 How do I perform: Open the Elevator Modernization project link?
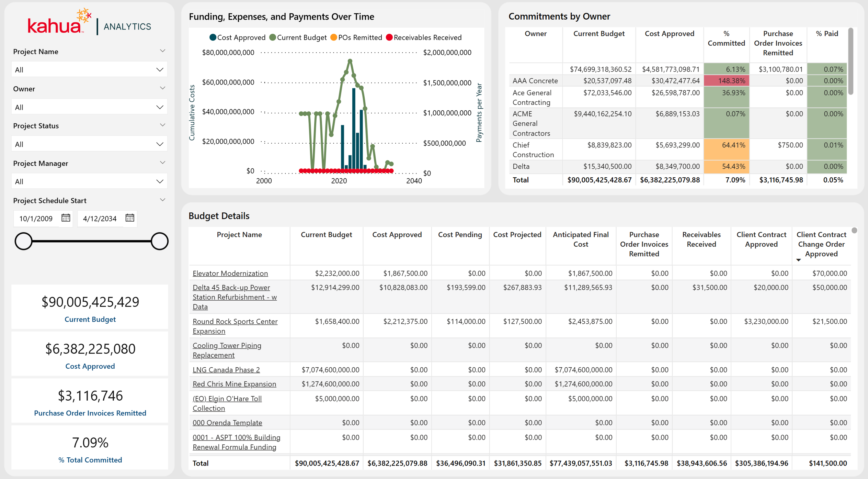[230, 273]
